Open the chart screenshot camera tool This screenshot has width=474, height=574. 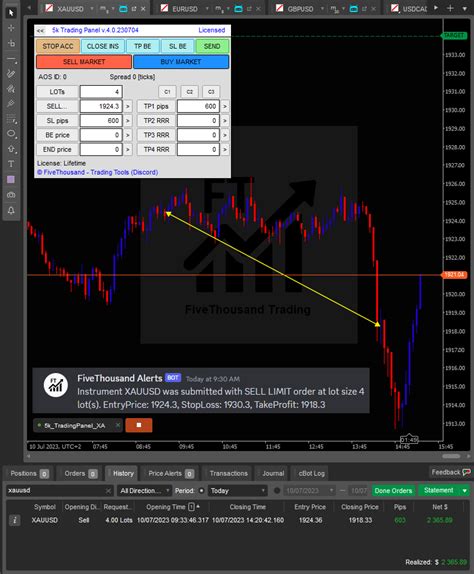pos(11,195)
